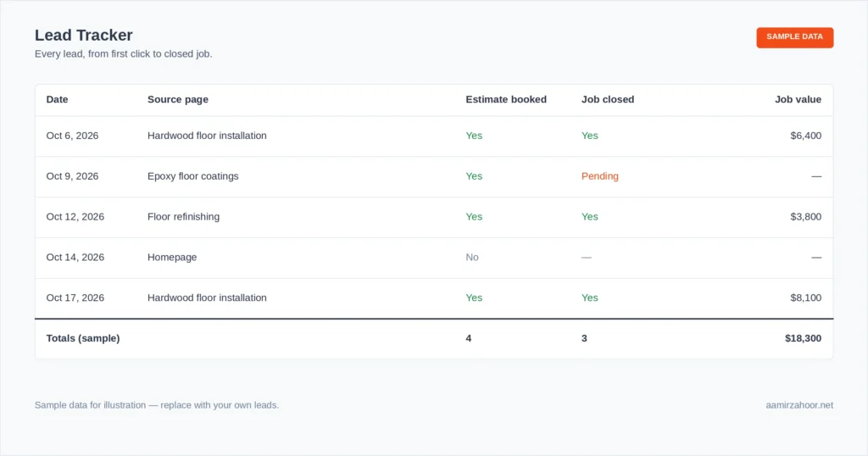868x456 pixels.
Task: Click Job closed Yes in Floor refinishing row
Action: coord(590,216)
